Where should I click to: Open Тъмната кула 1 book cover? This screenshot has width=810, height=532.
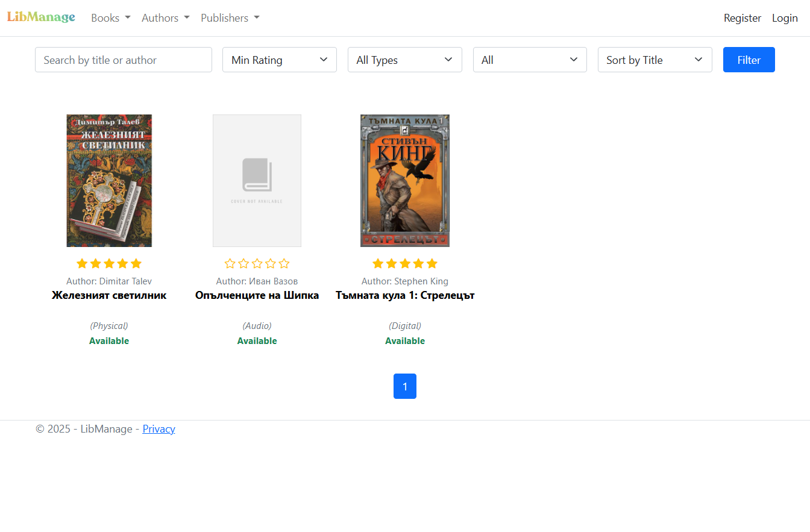[x=405, y=181]
